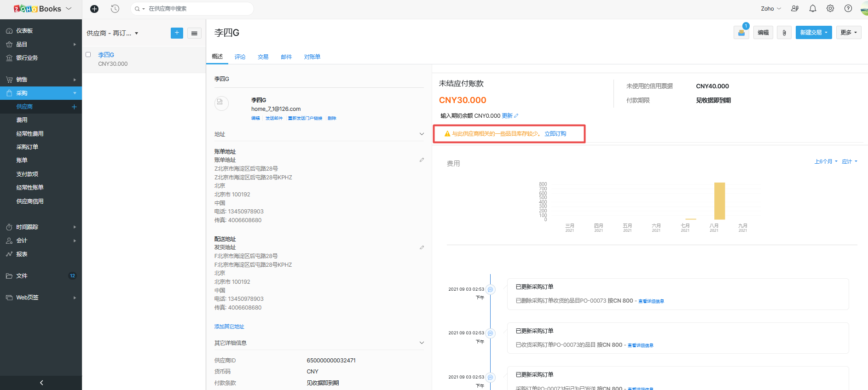Click the quick create plus icon
Viewport: 868px width, 390px height.
tap(94, 9)
